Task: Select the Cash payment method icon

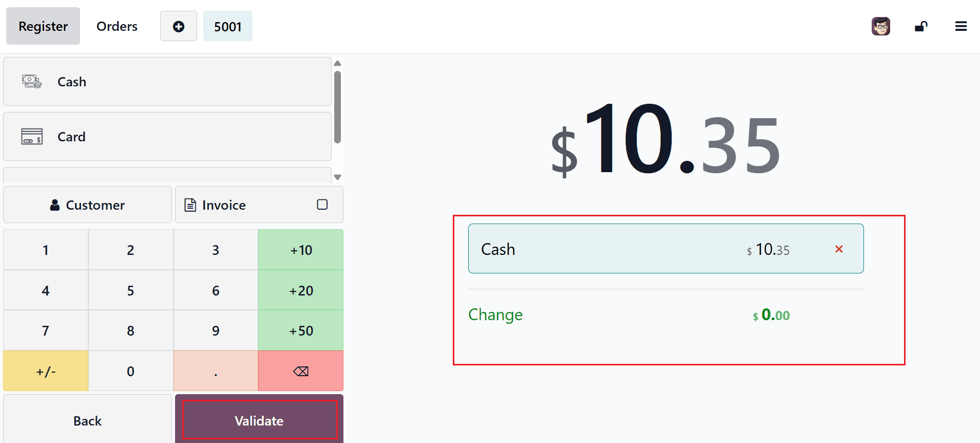Action: pyautogui.click(x=32, y=81)
